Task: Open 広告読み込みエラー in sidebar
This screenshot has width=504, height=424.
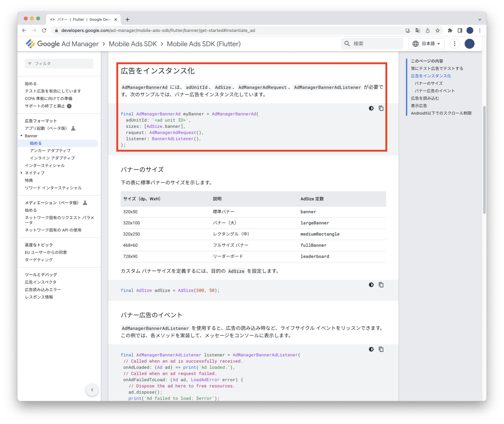Action: 43,290
